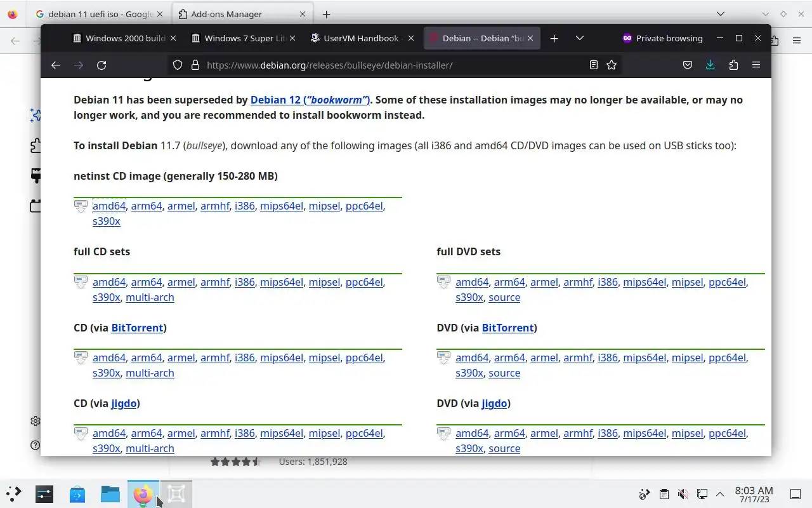Click the full CD sets download icon
The image size is (812, 508).
pyautogui.click(x=81, y=283)
